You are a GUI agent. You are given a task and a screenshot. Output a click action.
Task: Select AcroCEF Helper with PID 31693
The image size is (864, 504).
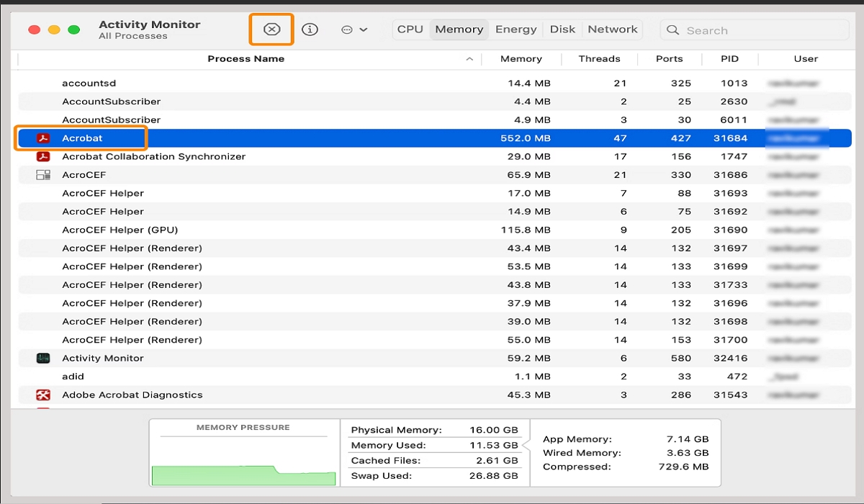435,193
